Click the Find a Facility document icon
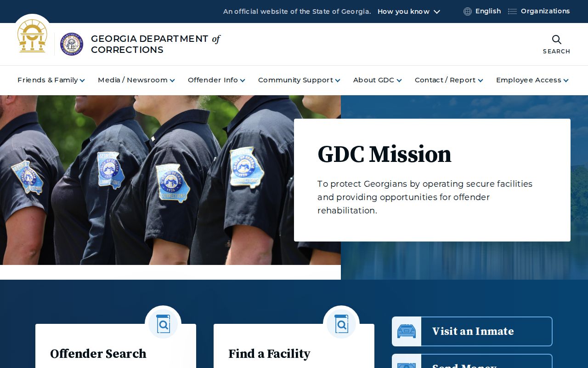The width and height of the screenshot is (588, 368). coord(341,324)
